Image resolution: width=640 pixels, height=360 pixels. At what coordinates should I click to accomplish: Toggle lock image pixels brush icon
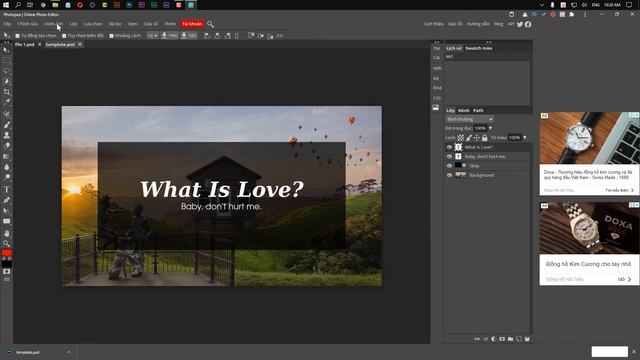click(469, 138)
